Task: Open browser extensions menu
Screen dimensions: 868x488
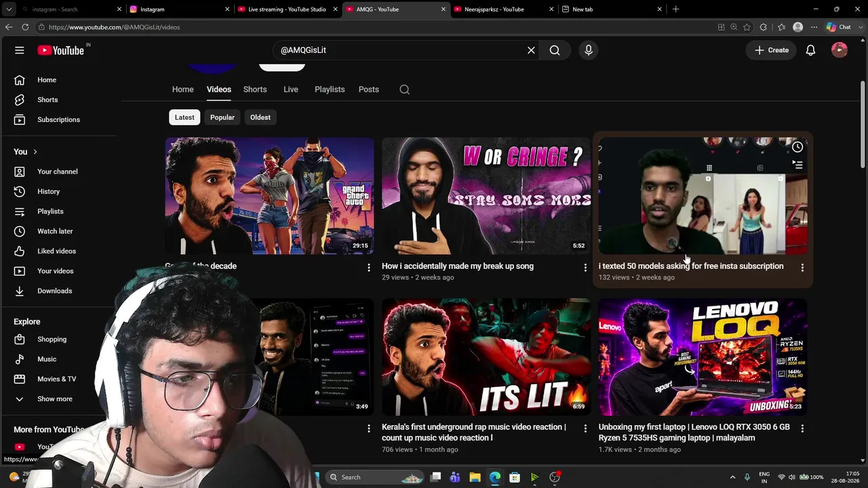Action: pyautogui.click(x=764, y=27)
